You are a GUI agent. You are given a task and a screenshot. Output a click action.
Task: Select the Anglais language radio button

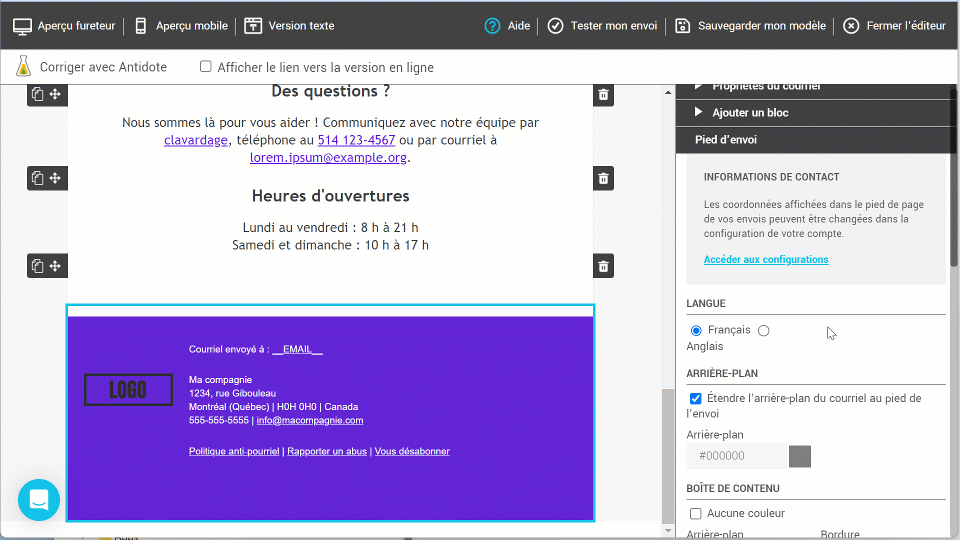tap(764, 331)
